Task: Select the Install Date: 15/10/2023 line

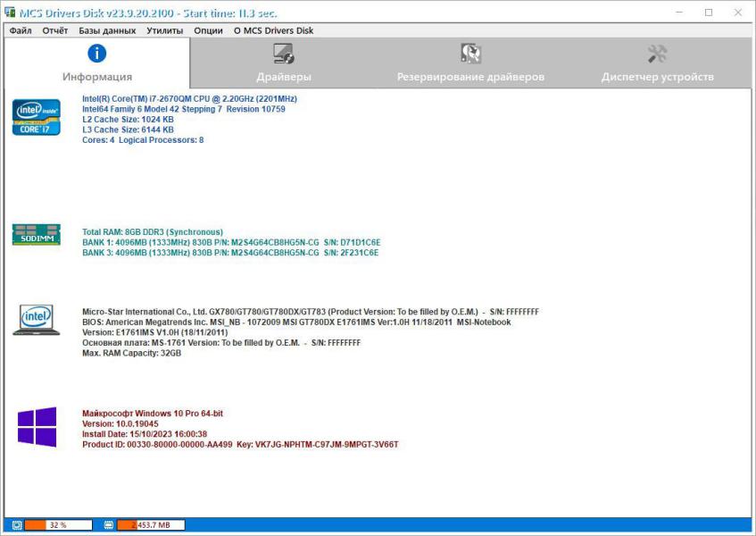Action: point(145,434)
